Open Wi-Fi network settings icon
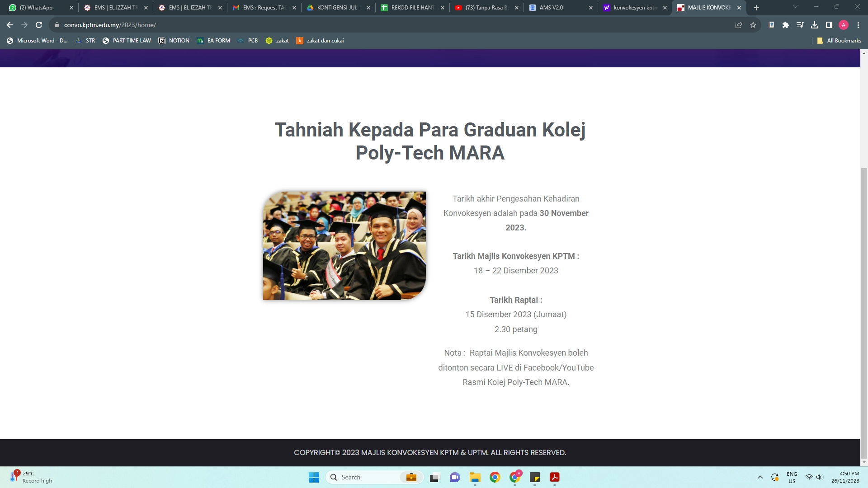The image size is (868, 488). pyautogui.click(x=809, y=477)
